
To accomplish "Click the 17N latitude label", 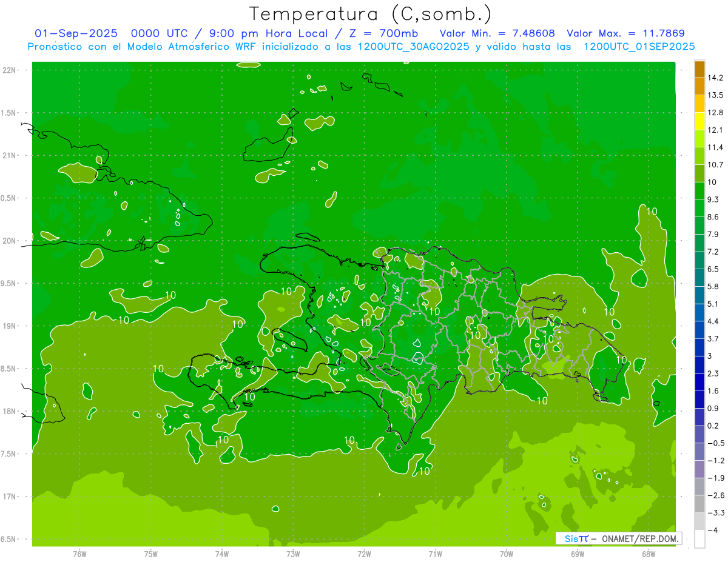I will pyautogui.click(x=10, y=497).
